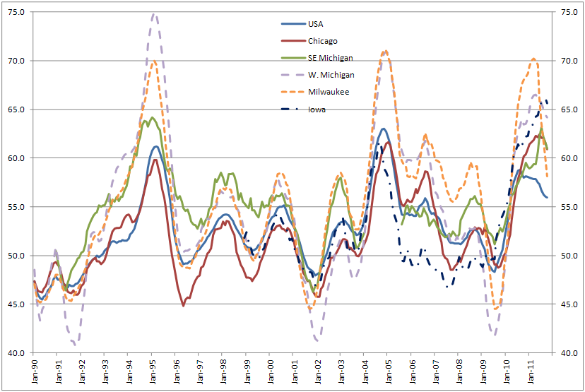Viewport: 585px width, 392px height.
Task: Click the Milwaukee legend label
Action: (329, 92)
